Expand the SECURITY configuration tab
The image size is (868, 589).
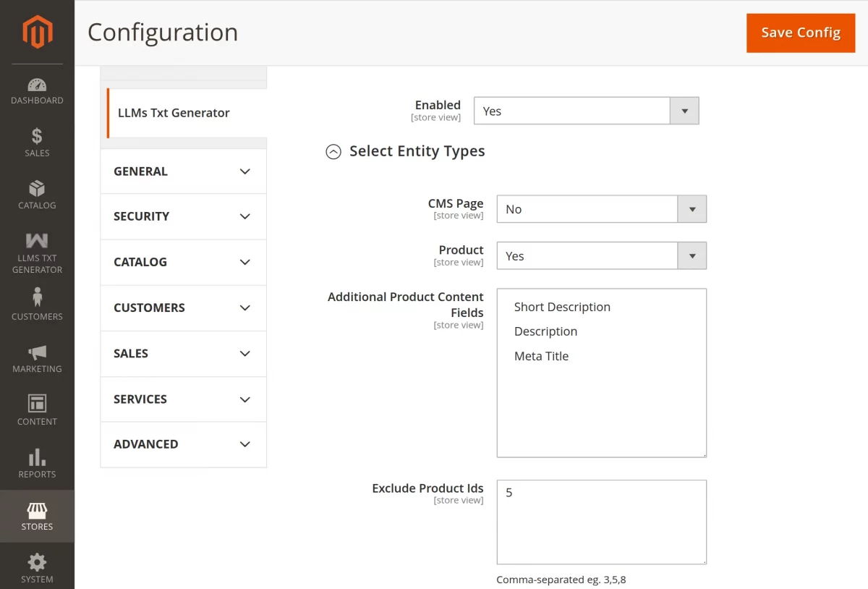[x=183, y=216]
